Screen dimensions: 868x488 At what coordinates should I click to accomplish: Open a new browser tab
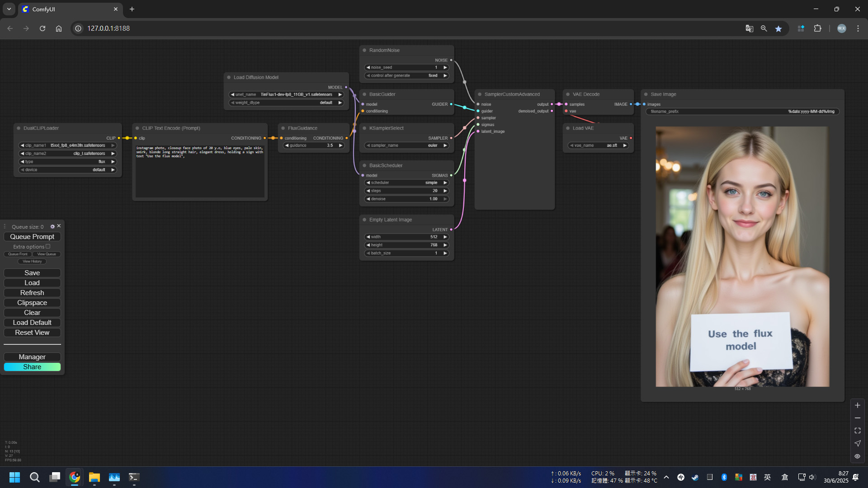tap(132, 9)
